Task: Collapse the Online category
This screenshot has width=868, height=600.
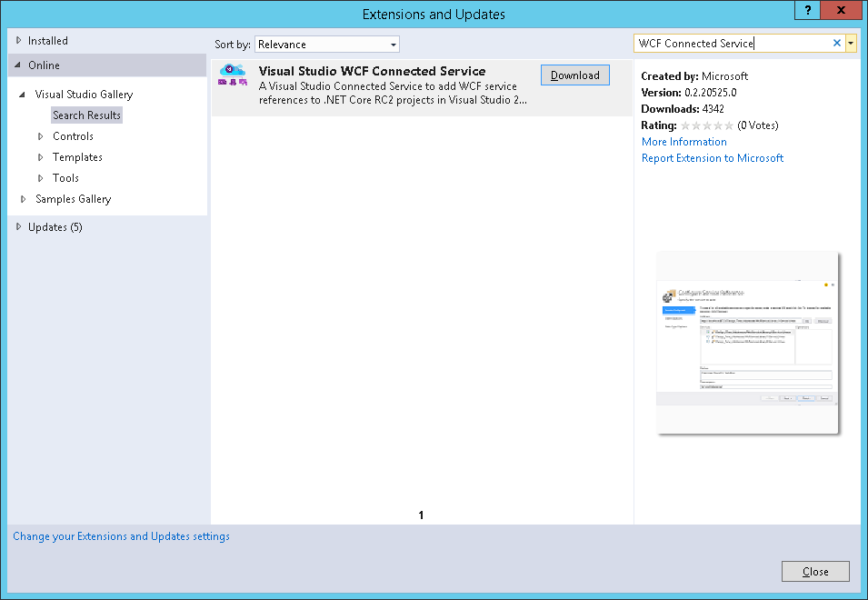Action: click(x=17, y=65)
